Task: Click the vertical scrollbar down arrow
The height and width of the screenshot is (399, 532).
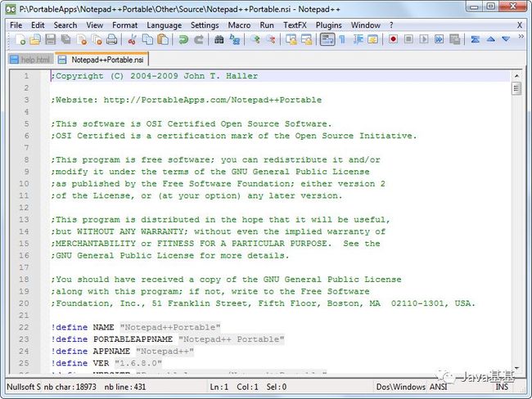Action: (516, 368)
